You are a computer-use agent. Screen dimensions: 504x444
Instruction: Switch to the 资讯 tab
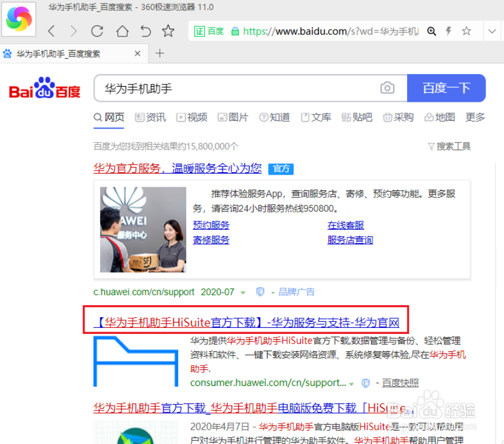pos(150,117)
